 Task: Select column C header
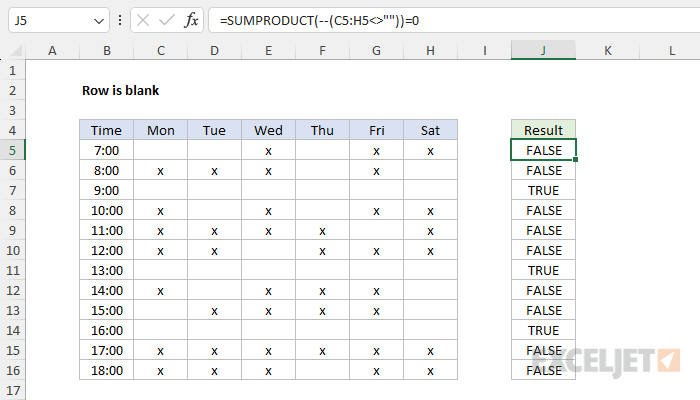pos(161,50)
